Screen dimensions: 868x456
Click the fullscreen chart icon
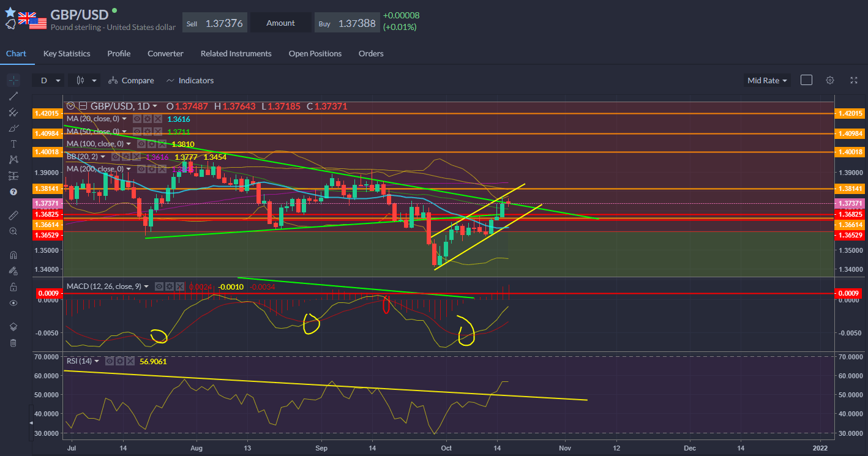click(853, 80)
